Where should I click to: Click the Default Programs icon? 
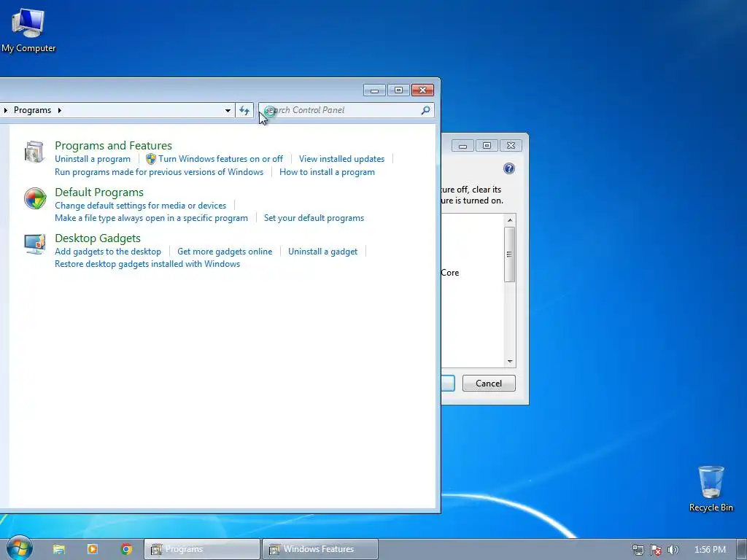35,198
